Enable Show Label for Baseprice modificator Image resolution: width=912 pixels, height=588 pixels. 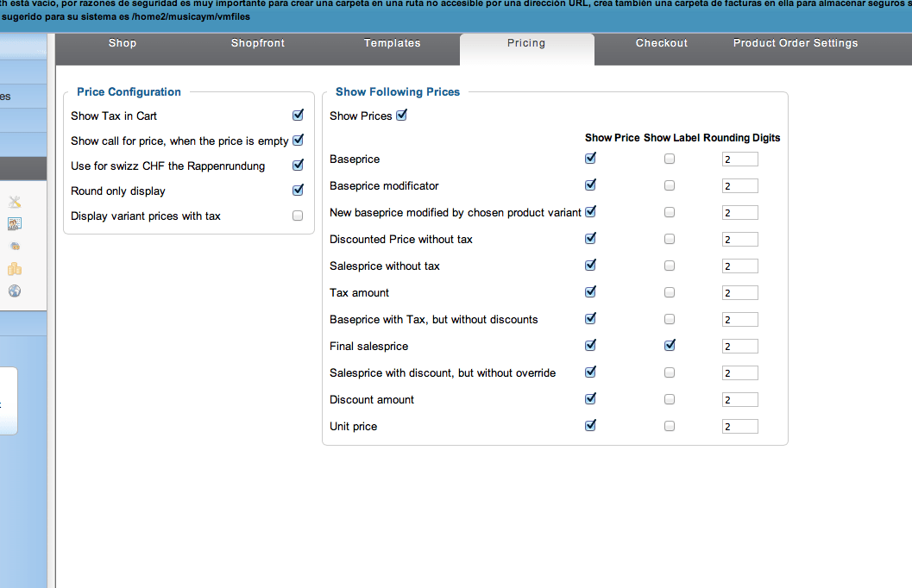670,185
